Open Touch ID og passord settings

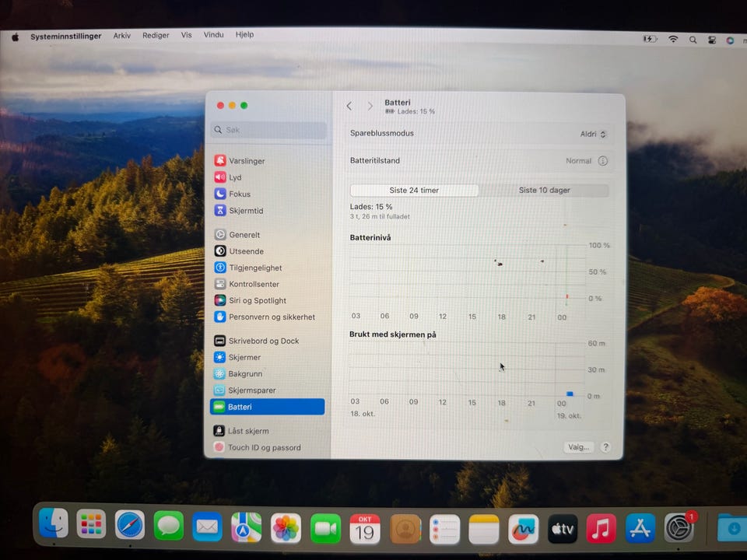tap(258, 447)
